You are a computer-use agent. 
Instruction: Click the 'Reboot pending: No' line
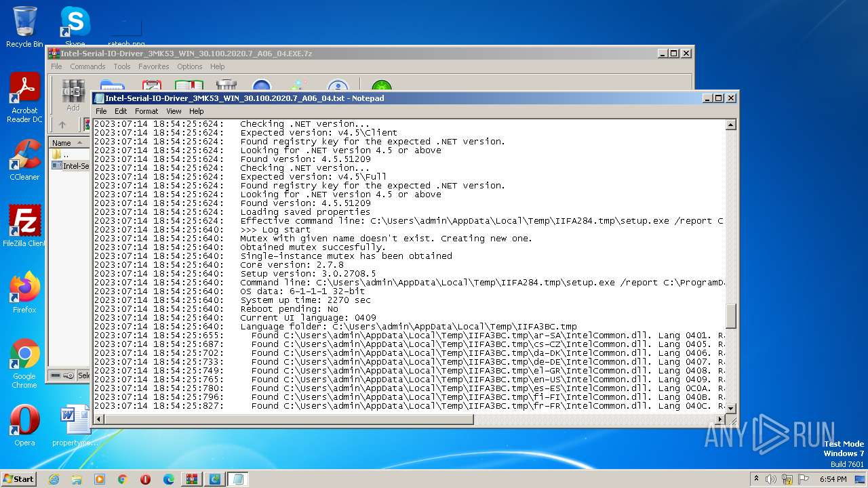289,309
